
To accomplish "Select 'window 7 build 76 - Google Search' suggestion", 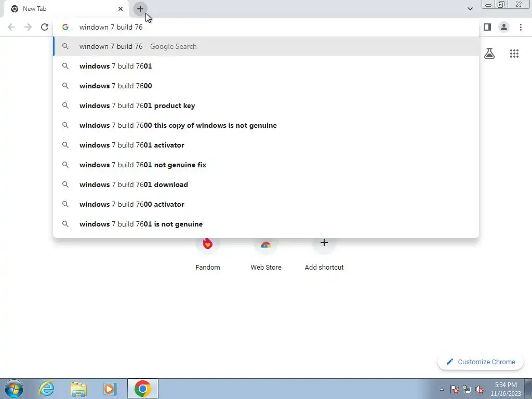I will tap(266, 46).
